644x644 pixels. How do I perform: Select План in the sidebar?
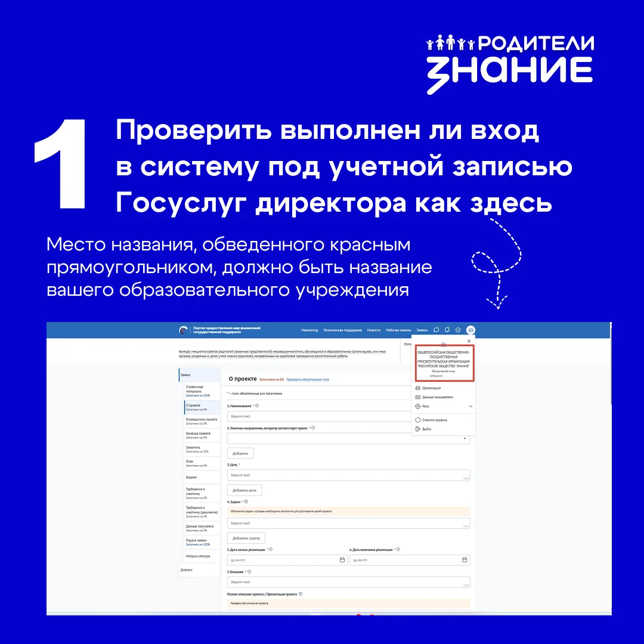pos(202,463)
